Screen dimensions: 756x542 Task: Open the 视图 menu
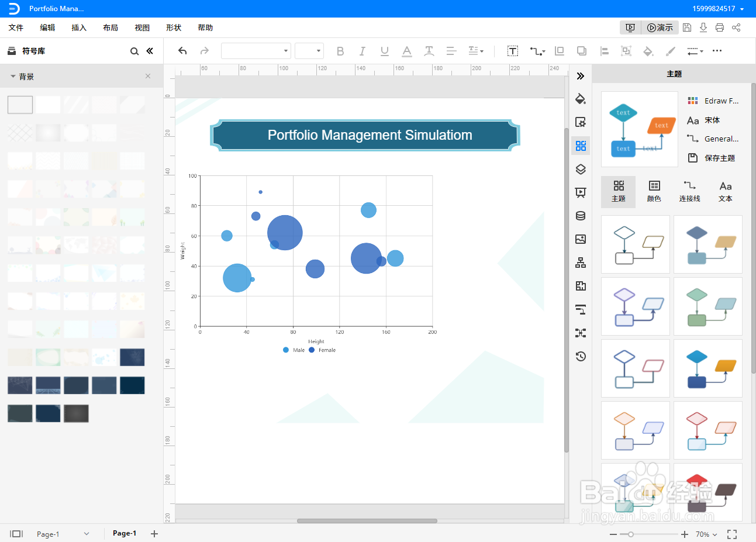point(142,27)
